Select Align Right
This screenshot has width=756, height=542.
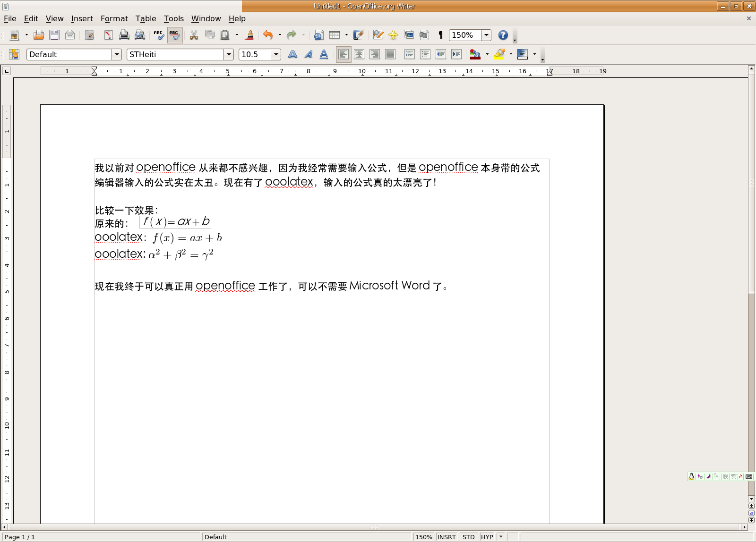pyautogui.click(x=375, y=54)
